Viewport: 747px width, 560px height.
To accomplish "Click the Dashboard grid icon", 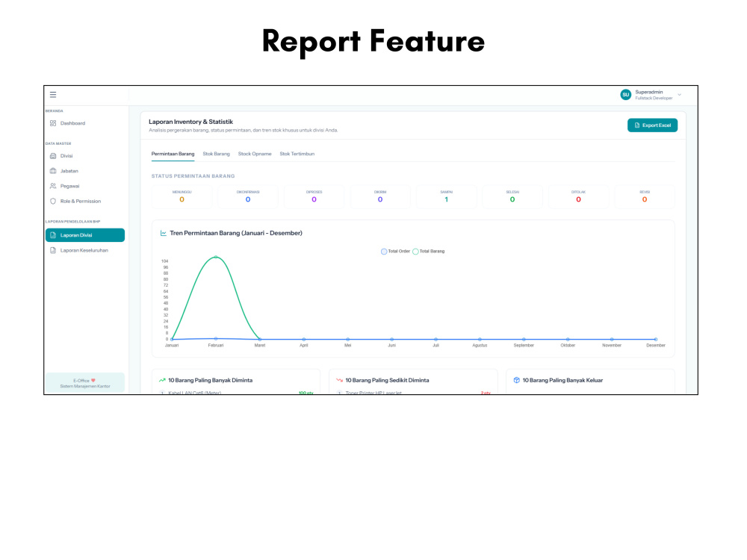I will [53, 123].
